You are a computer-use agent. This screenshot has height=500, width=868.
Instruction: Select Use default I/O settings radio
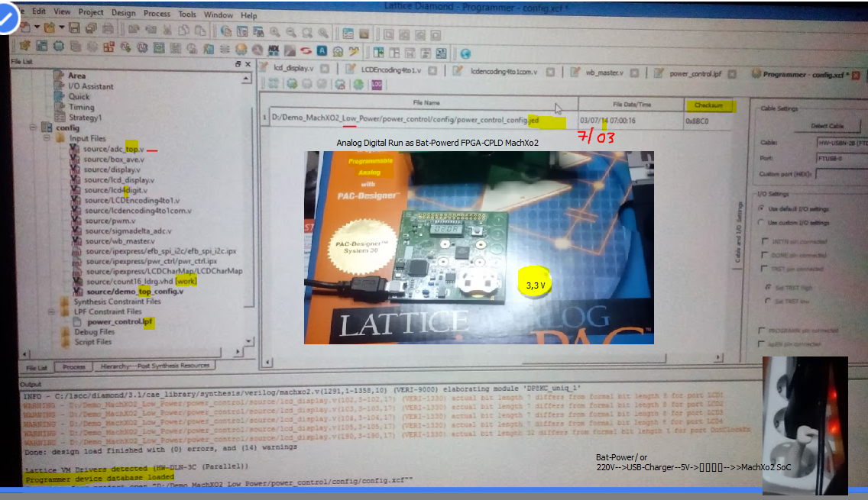[x=762, y=208]
